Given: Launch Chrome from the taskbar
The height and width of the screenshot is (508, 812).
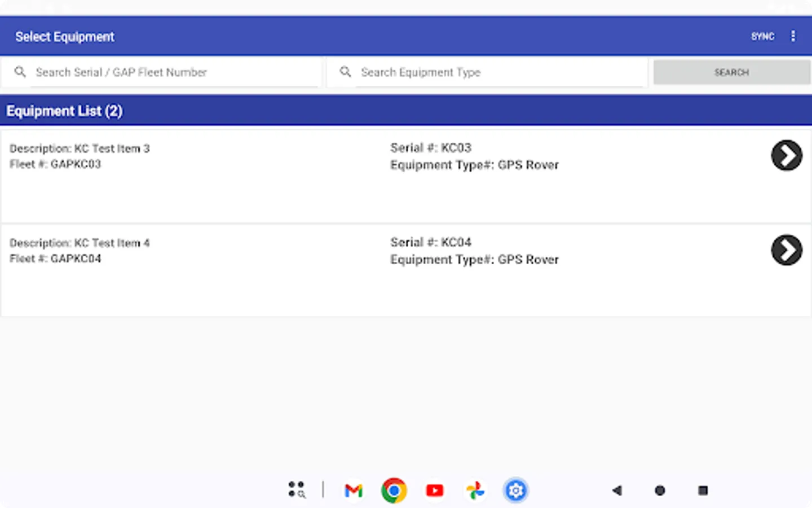Looking at the screenshot, I should 394,490.
